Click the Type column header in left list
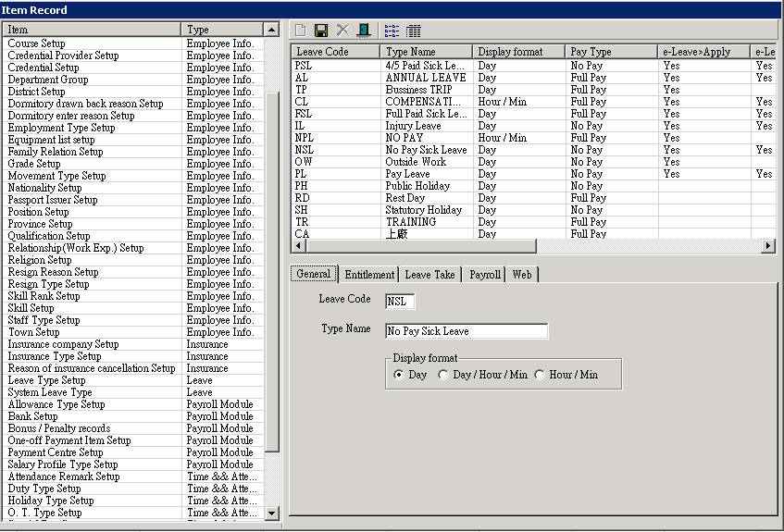Screen dimensions: 784x532 222,30
